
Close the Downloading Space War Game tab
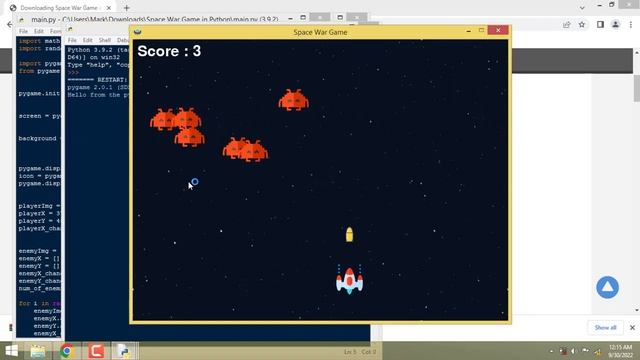[x=109, y=8]
